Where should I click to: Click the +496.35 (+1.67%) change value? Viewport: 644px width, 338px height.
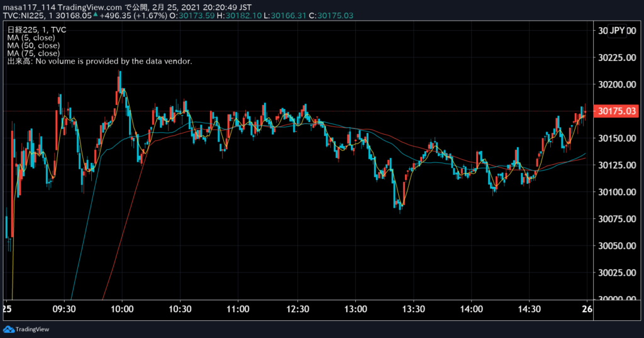click(133, 16)
